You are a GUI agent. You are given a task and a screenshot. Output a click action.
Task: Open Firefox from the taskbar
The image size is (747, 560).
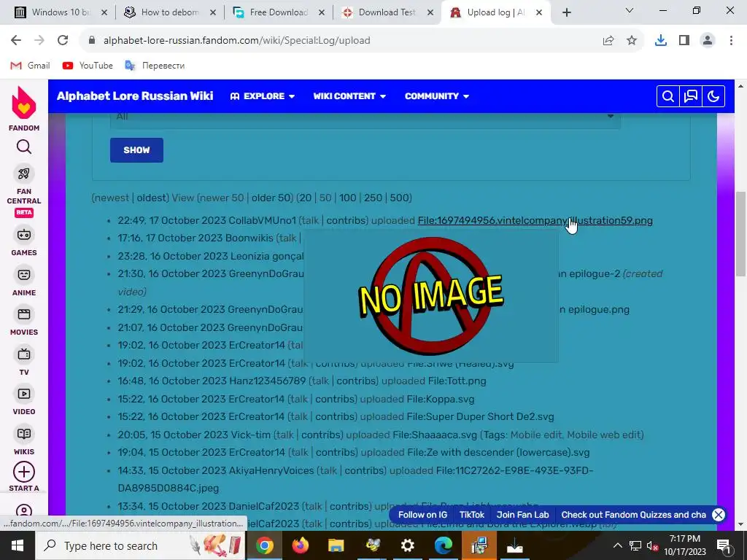(300, 545)
